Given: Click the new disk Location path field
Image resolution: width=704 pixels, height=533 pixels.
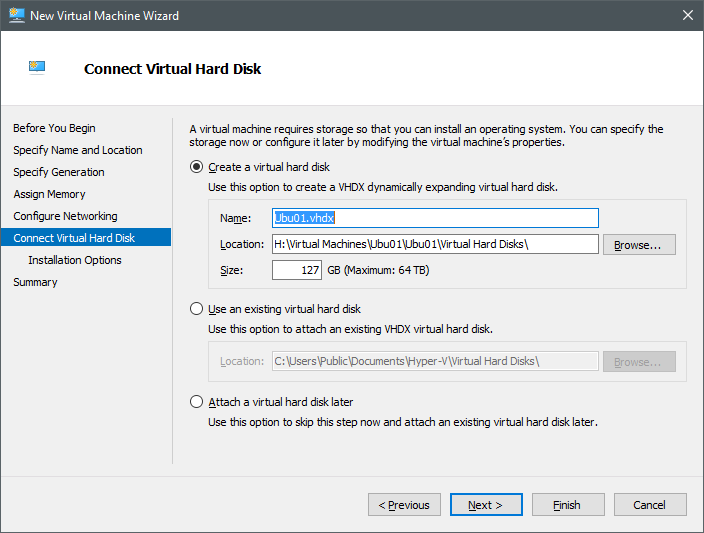Looking at the screenshot, I should click(x=435, y=244).
